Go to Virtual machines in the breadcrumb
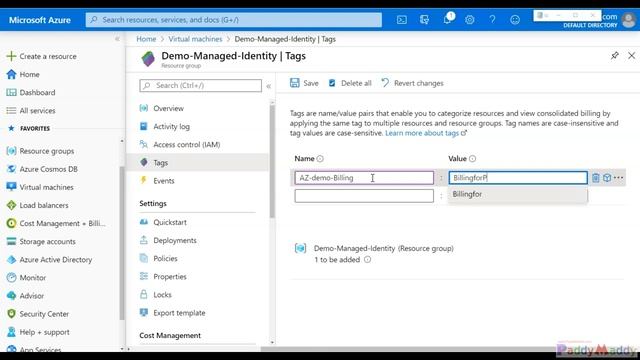640x360 pixels. (x=195, y=39)
